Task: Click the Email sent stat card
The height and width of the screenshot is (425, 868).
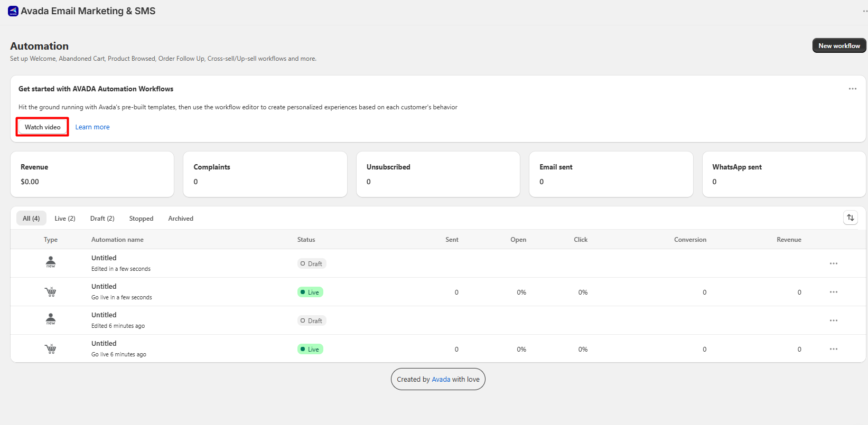Action: tap(611, 174)
